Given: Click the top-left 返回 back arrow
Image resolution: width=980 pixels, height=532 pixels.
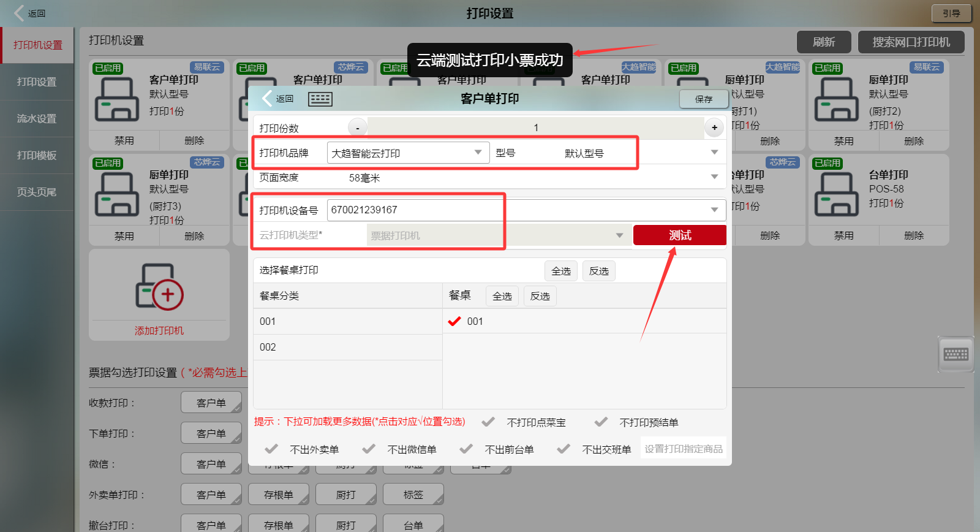Looking at the screenshot, I should click(20, 13).
